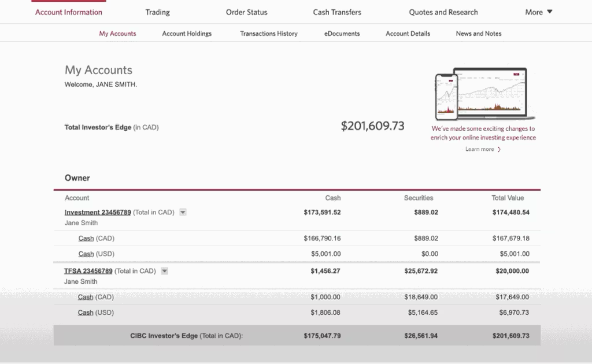This screenshot has height=364, width=592.
Task: Open eDocuments page
Action: [x=342, y=34]
